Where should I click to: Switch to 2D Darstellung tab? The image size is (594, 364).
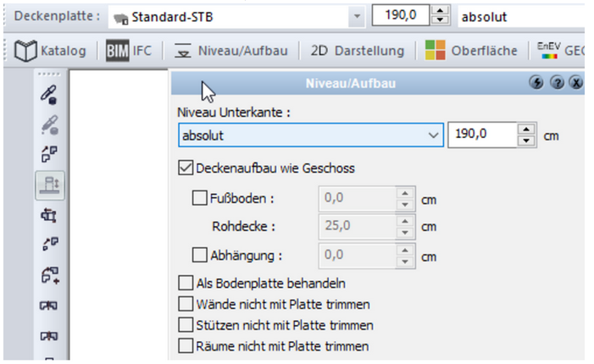point(357,51)
